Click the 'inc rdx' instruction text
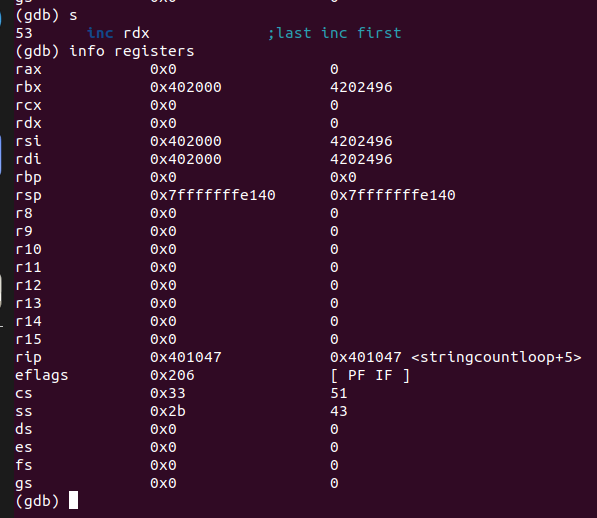The height and width of the screenshot is (518, 597). coord(118,33)
